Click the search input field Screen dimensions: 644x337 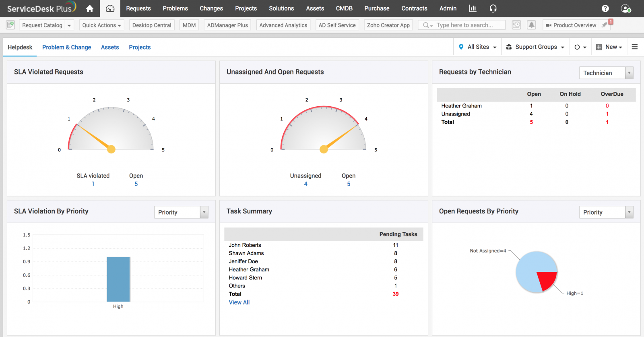click(x=467, y=25)
